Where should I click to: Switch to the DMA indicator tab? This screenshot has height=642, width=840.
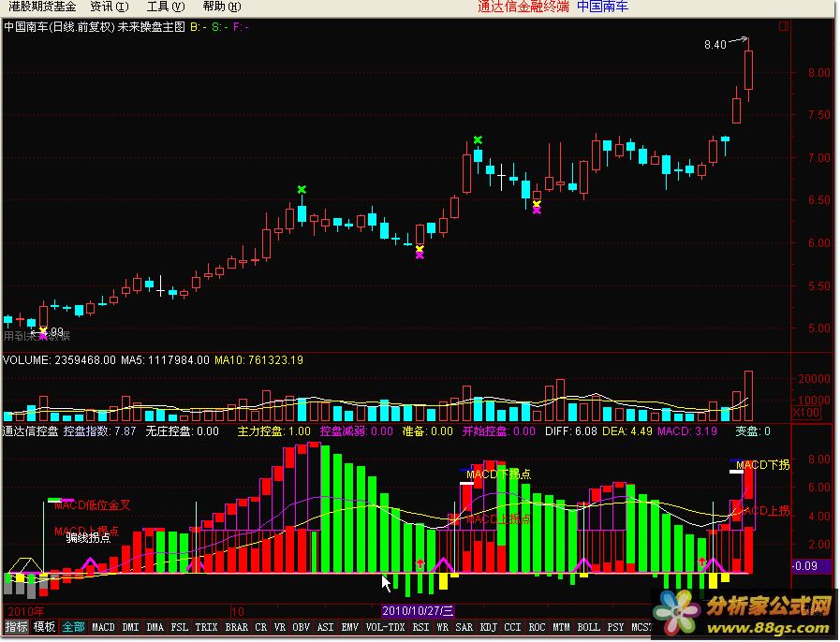[155, 626]
